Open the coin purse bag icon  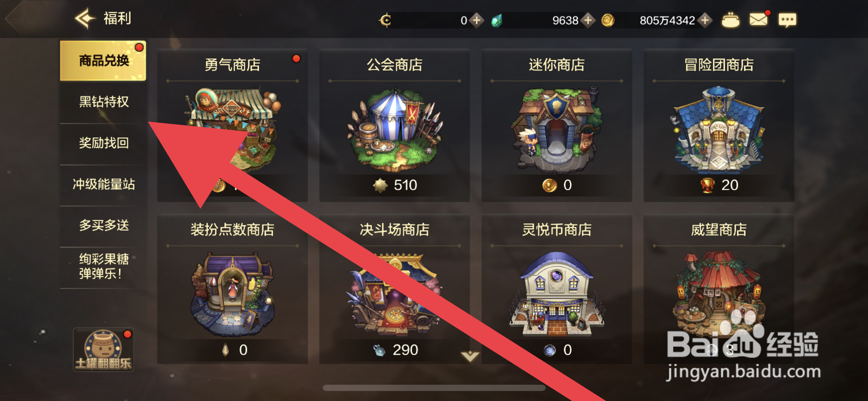click(730, 20)
